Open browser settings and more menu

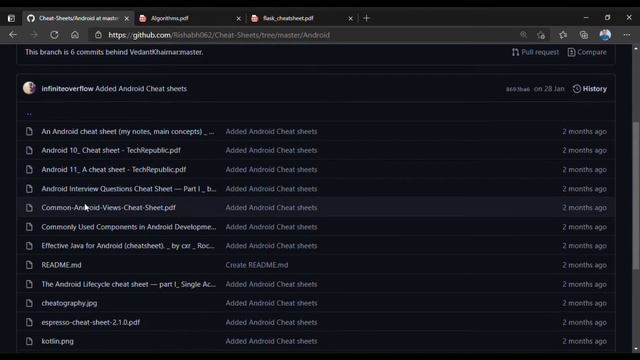[627, 35]
